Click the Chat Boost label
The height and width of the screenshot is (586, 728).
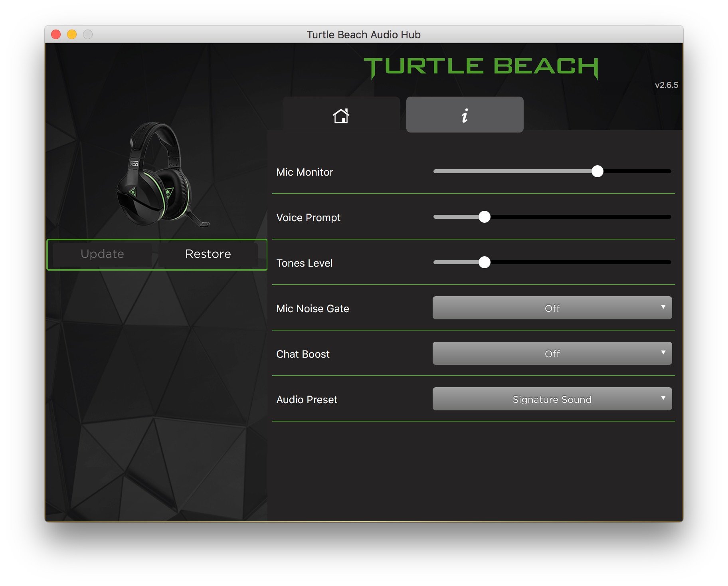pyautogui.click(x=303, y=354)
